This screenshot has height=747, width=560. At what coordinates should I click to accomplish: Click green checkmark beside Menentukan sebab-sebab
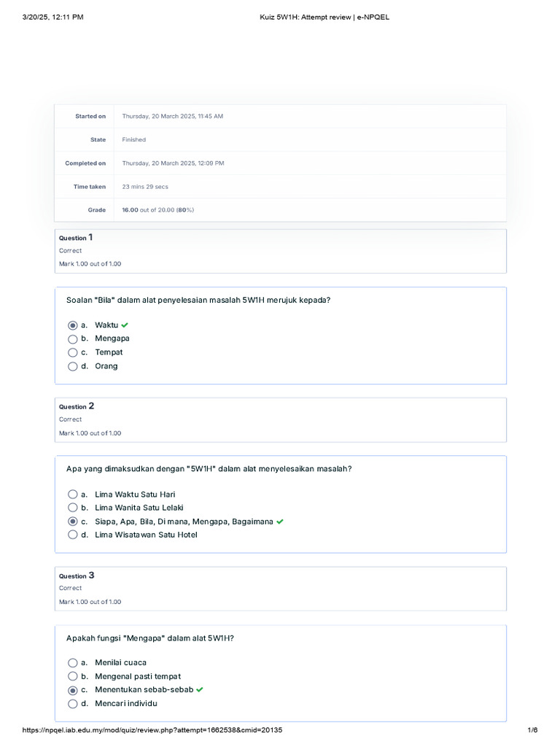[x=200, y=689]
